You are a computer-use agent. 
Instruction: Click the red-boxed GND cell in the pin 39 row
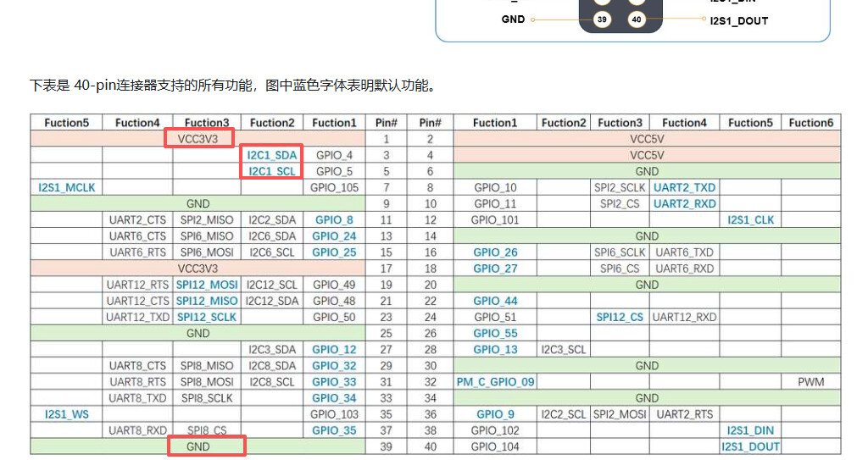(206, 446)
